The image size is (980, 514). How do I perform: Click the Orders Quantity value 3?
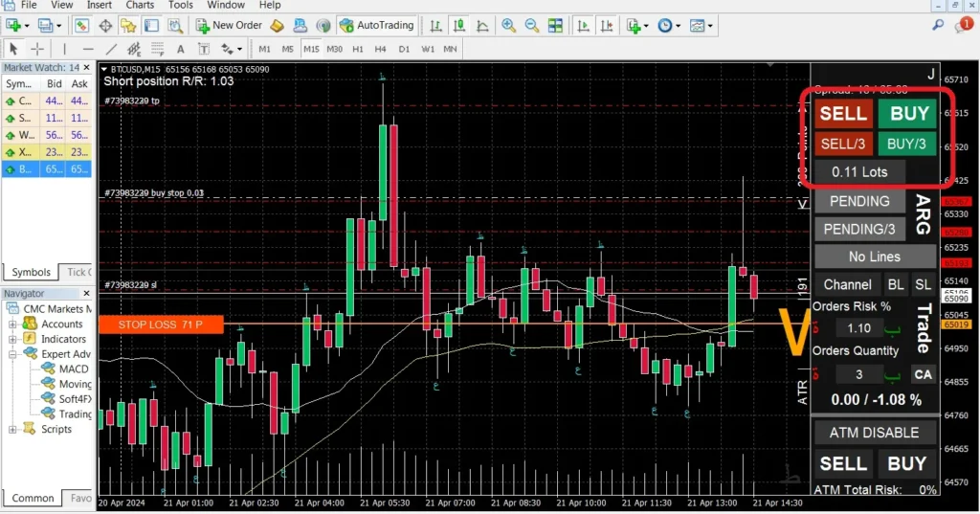tap(858, 374)
